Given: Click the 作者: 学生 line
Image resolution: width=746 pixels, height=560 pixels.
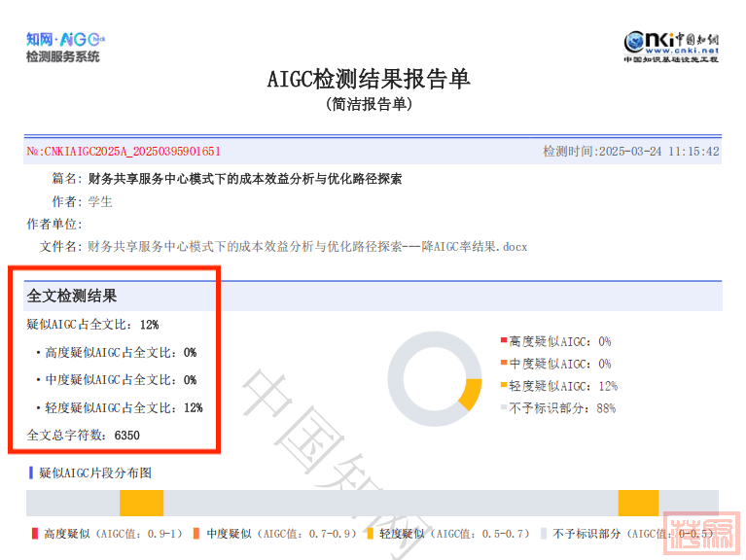Looking at the screenshot, I should (83, 201).
